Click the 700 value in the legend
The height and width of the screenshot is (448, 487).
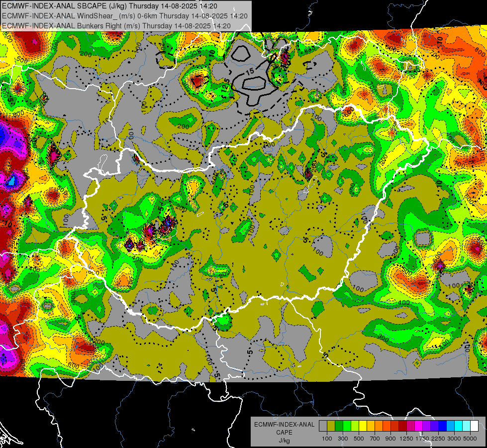click(x=375, y=439)
